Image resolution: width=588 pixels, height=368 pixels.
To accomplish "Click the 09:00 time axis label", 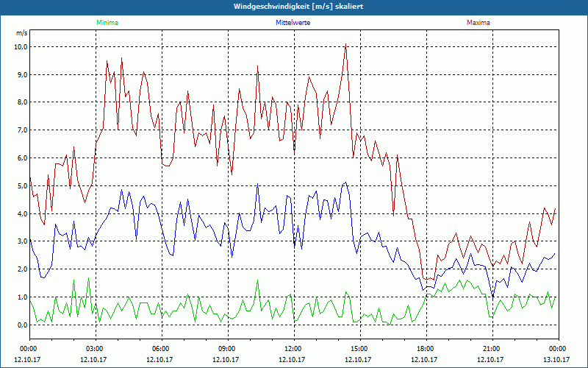I will pos(228,349).
